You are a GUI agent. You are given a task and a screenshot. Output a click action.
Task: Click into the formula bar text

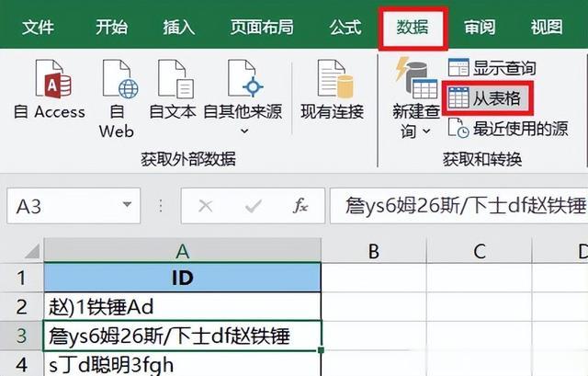click(x=458, y=206)
